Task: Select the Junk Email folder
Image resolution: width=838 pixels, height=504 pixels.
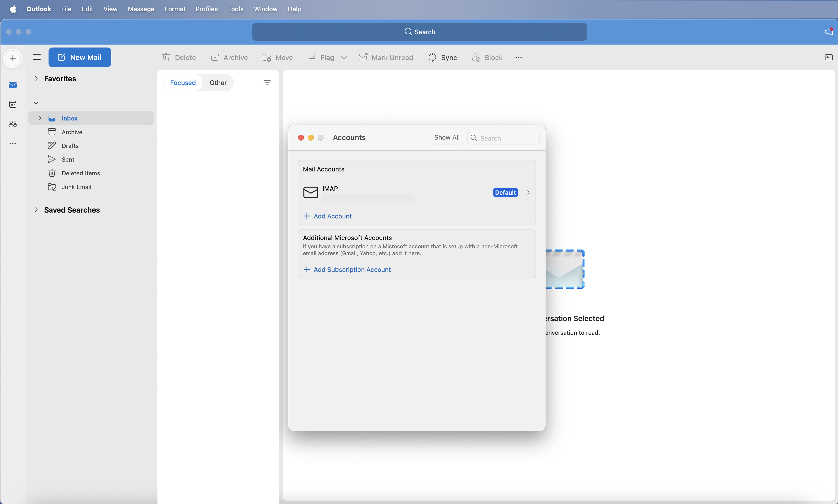Action: [x=91, y=187]
